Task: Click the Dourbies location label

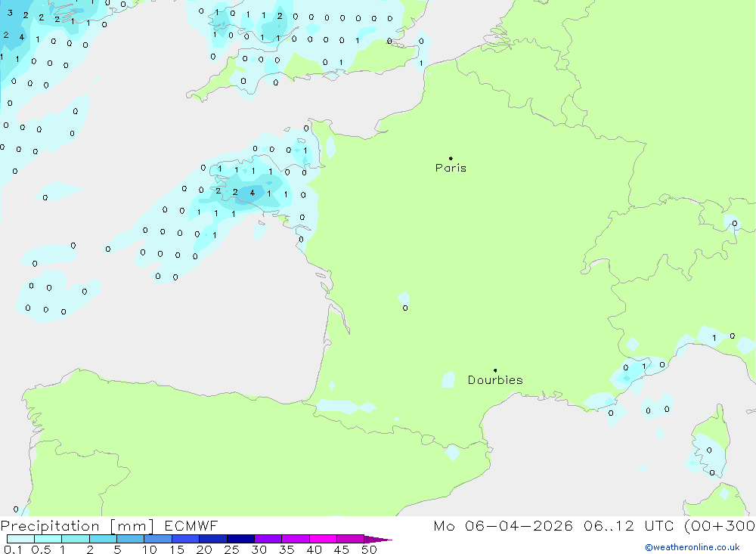Action: click(x=495, y=380)
